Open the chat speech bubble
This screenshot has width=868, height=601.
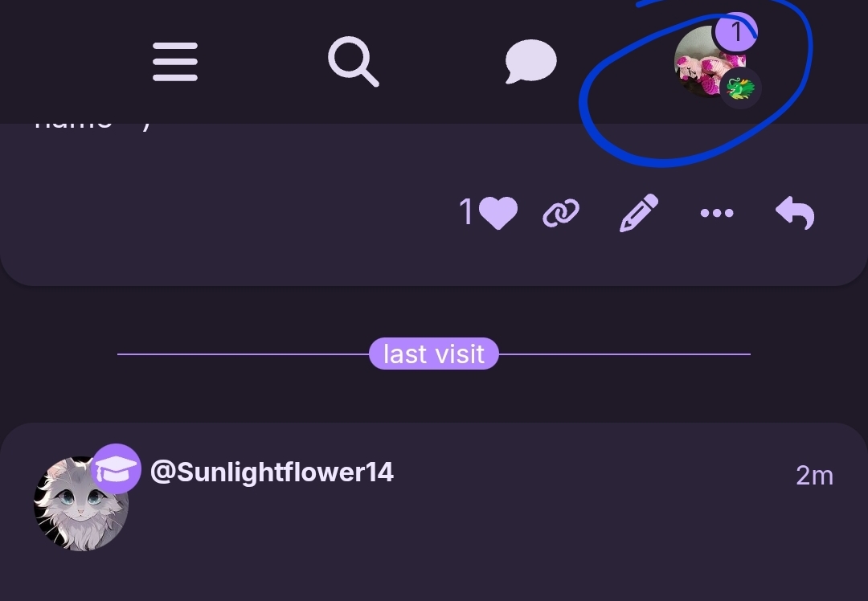[x=530, y=61]
